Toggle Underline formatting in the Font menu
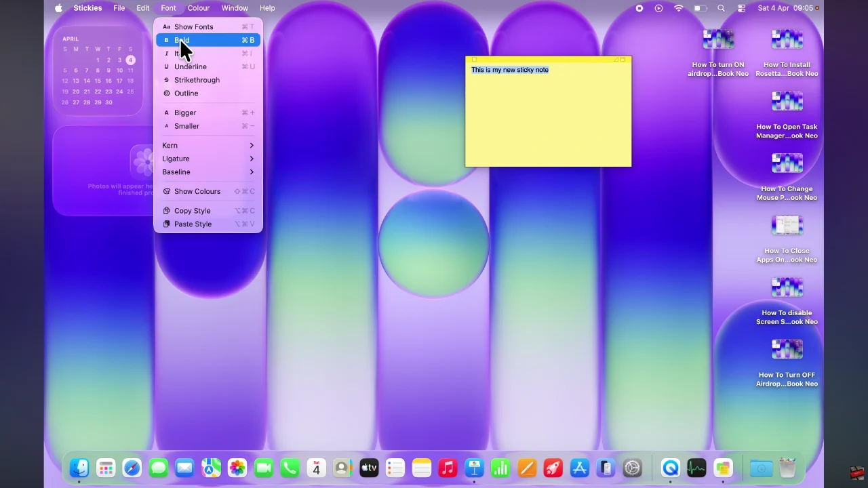 pyautogui.click(x=191, y=66)
